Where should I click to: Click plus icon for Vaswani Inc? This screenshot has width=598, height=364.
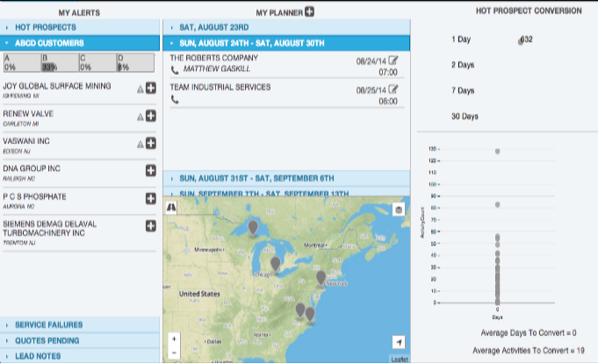151,143
